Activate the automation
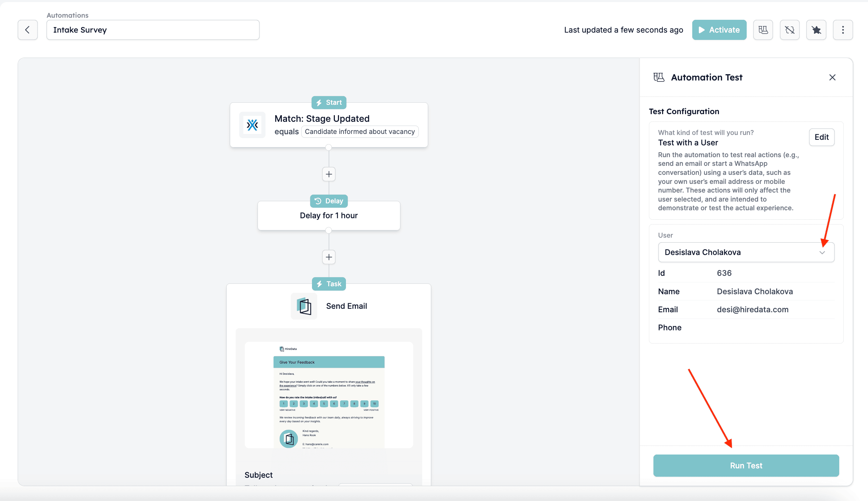 (x=719, y=30)
